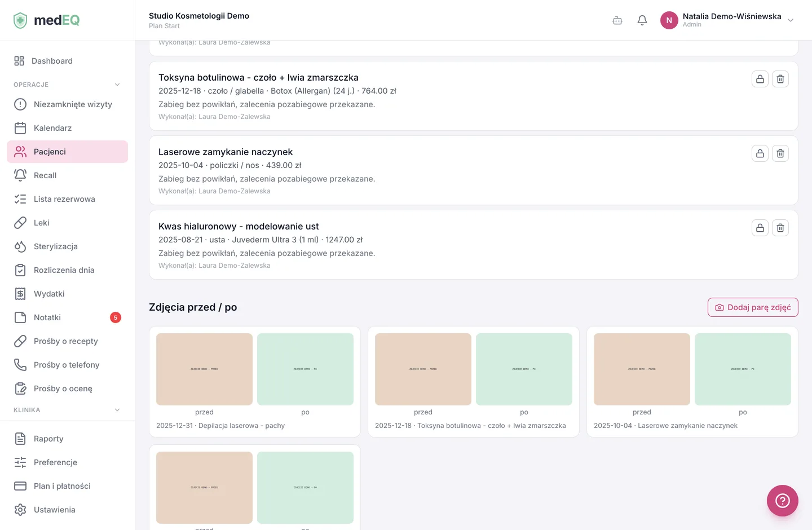Screen dimensions: 812x530
Task: Select Pacjenci in the sidebar
Action: 67,152
